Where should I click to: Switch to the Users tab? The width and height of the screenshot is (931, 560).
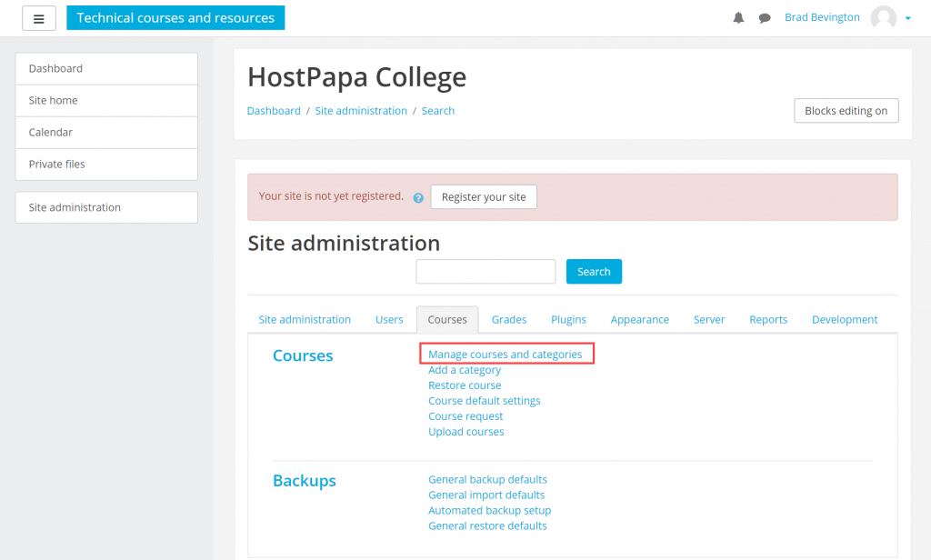389,319
